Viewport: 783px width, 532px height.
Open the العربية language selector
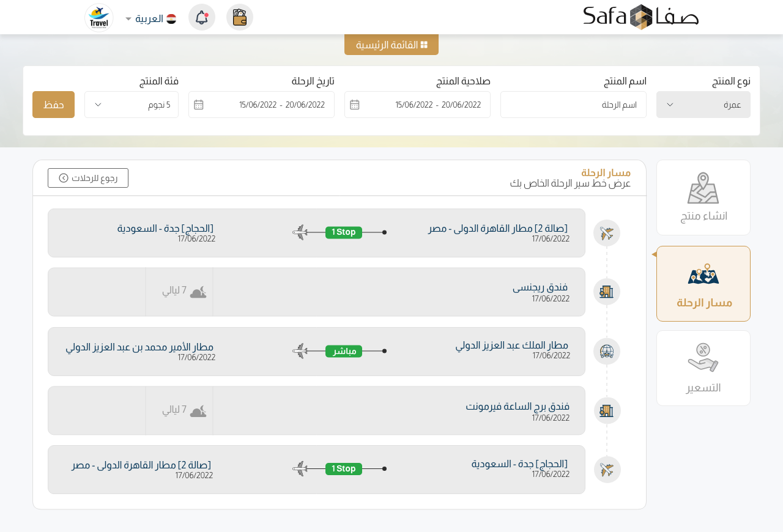(x=150, y=18)
